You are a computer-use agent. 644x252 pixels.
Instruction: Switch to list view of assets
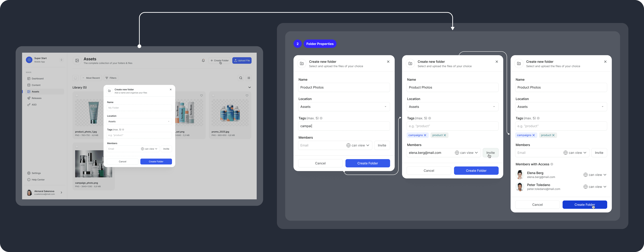point(249,78)
